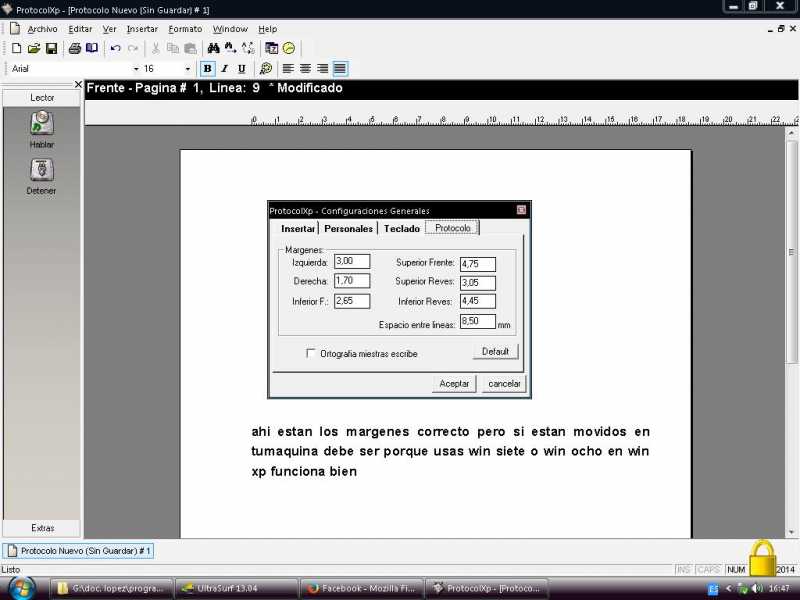
Task: Align text to the right
Action: (x=322, y=68)
